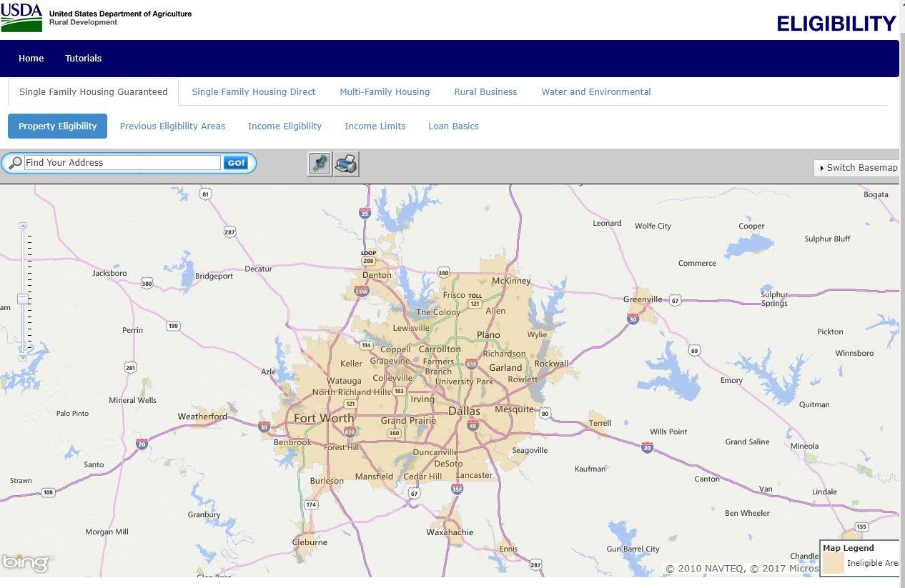Click the Jacksboro map label

[109, 273]
